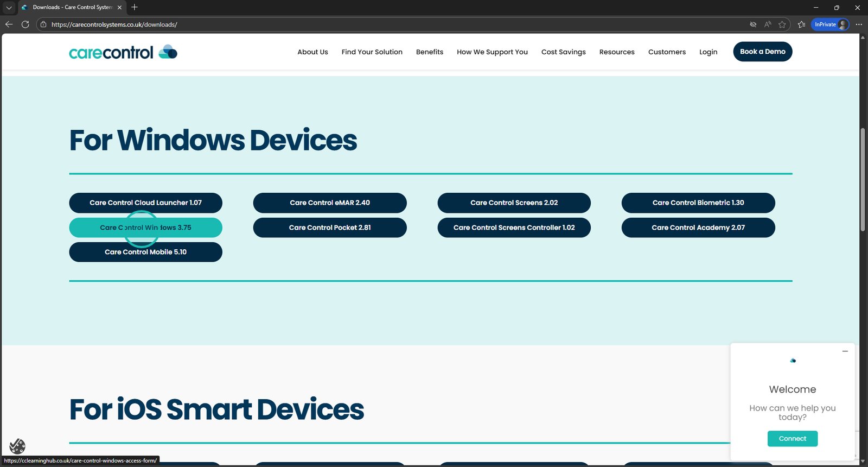868x467 pixels.
Task: Click the browser back arrow
Action: coord(9,24)
